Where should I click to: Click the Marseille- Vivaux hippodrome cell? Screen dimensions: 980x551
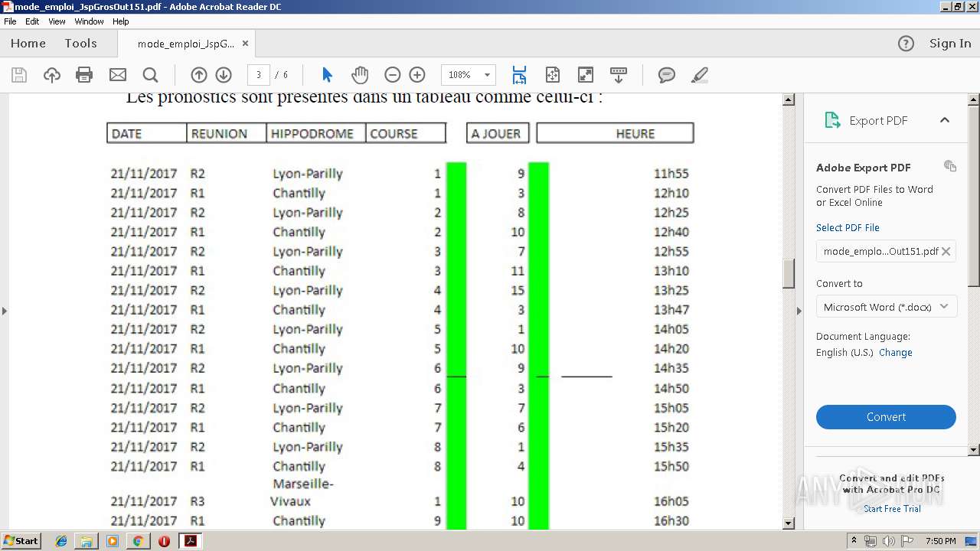(302, 493)
